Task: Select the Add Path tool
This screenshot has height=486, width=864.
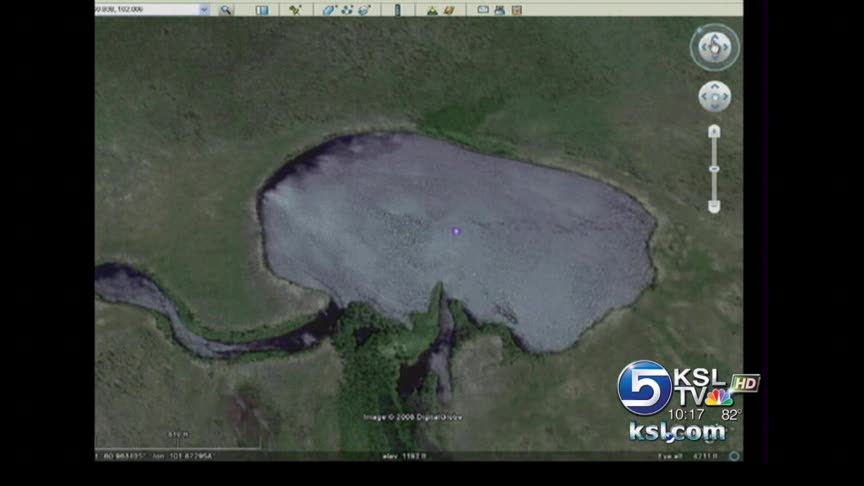Action: pos(347,9)
